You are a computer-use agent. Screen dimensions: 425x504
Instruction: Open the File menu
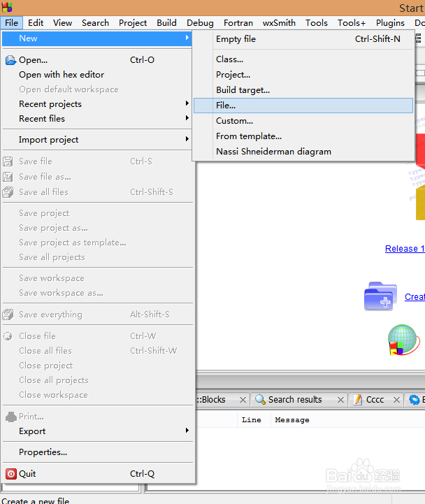coord(12,23)
